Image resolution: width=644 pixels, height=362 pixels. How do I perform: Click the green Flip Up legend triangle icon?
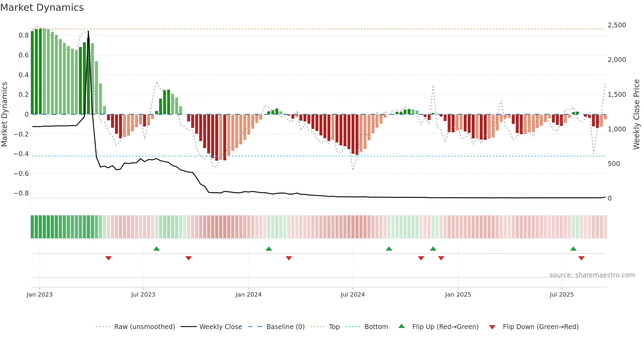pos(402,326)
